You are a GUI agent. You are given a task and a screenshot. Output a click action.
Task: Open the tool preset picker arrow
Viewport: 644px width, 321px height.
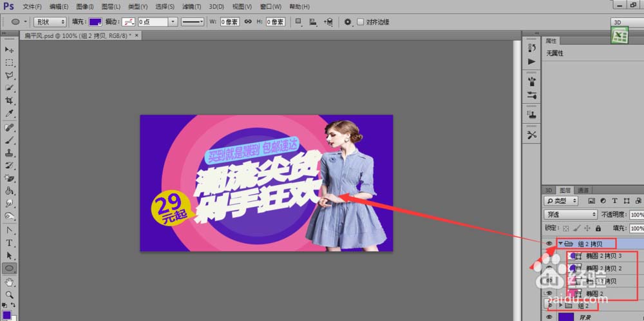26,22
